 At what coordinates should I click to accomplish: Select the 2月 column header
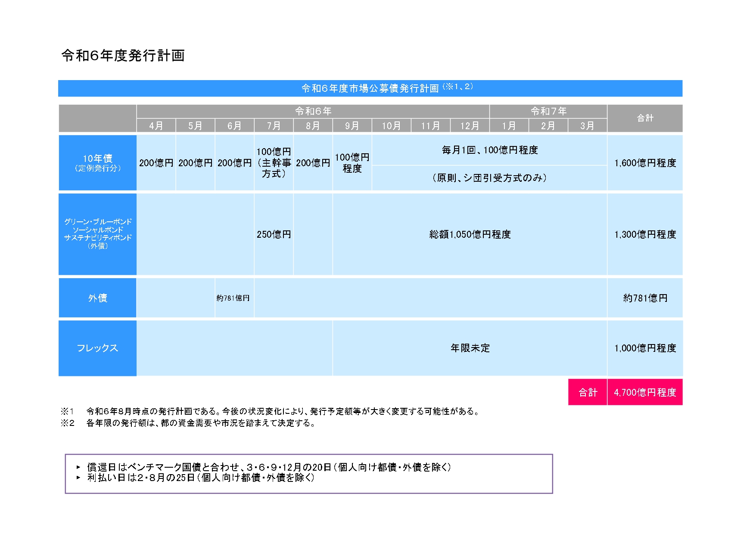pyautogui.click(x=548, y=125)
